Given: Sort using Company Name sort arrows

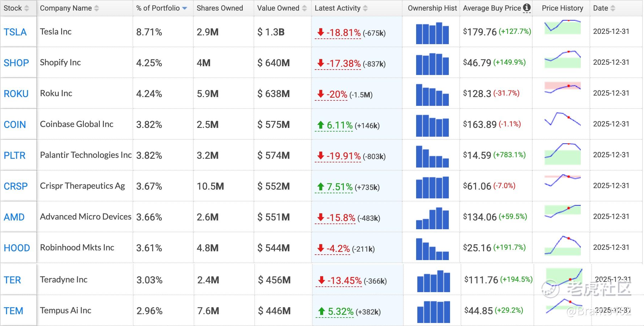Looking at the screenshot, I should (97, 8).
